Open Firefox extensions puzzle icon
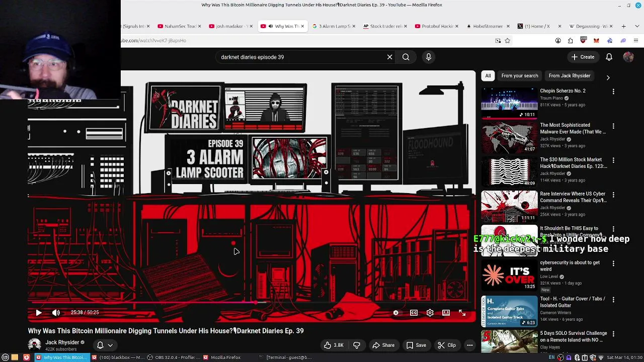 click(x=571, y=41)
